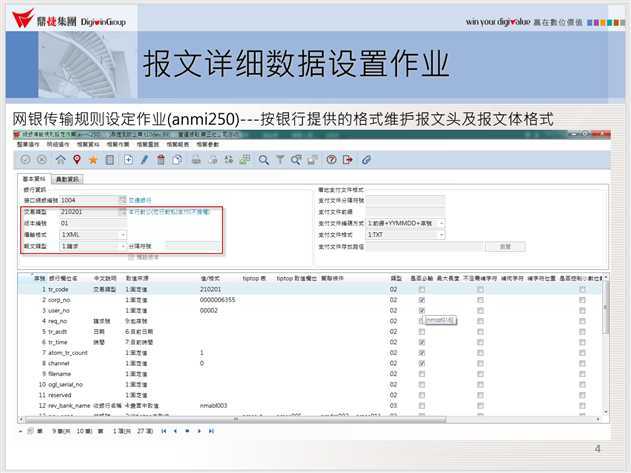The image size is (631, 473).
Task: Open the first menu in menu bar
Action: click(28, 144)
